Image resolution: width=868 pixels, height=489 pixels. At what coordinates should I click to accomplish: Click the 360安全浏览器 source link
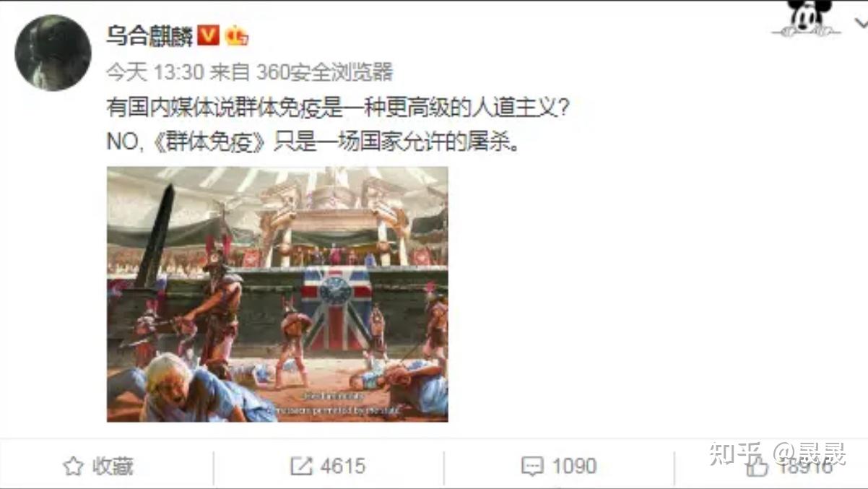point(324,72)
